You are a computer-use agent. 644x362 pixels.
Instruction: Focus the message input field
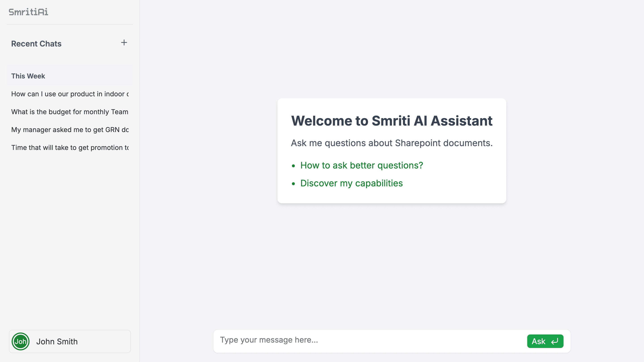pyautogui.click(x=370, y=340)
